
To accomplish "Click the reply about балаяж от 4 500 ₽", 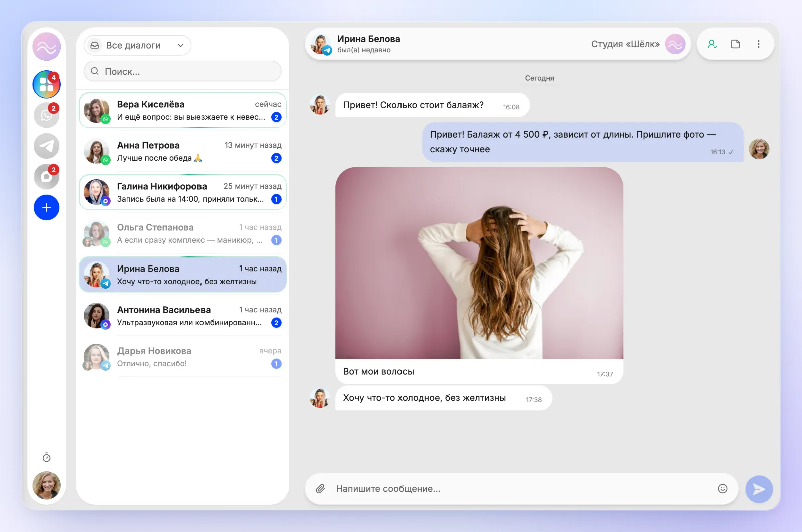I will click(x=583, y=142).
